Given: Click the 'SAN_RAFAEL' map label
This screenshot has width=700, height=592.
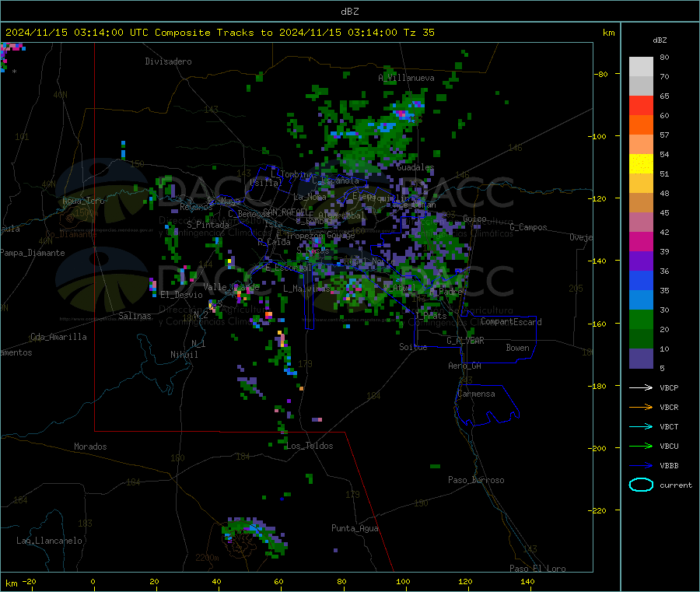Looking at the screenshot, I should pyautogui.click(x=285, y=212).
